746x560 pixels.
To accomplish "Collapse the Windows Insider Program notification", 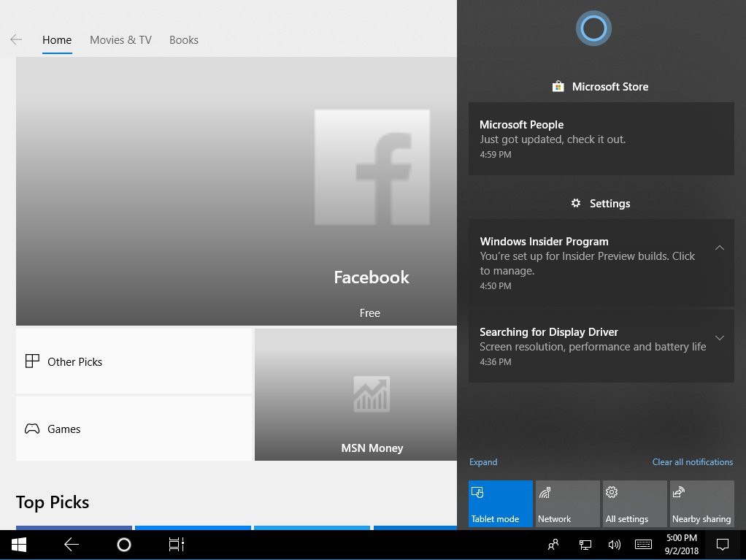I will pyautogui.click(x=720, y=248).
